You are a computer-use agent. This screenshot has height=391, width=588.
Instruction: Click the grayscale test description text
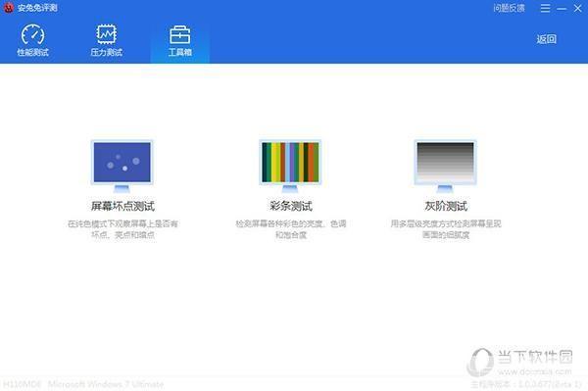[x=446, y=229]
